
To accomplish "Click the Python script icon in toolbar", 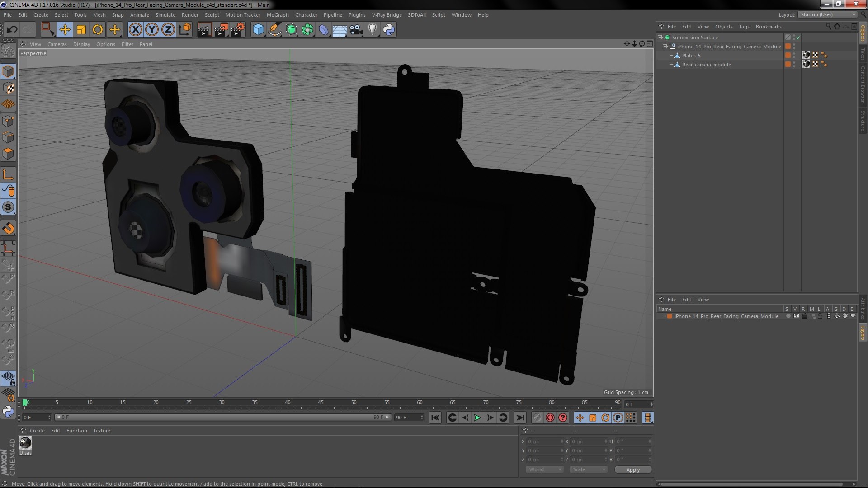I will [389, 30].
